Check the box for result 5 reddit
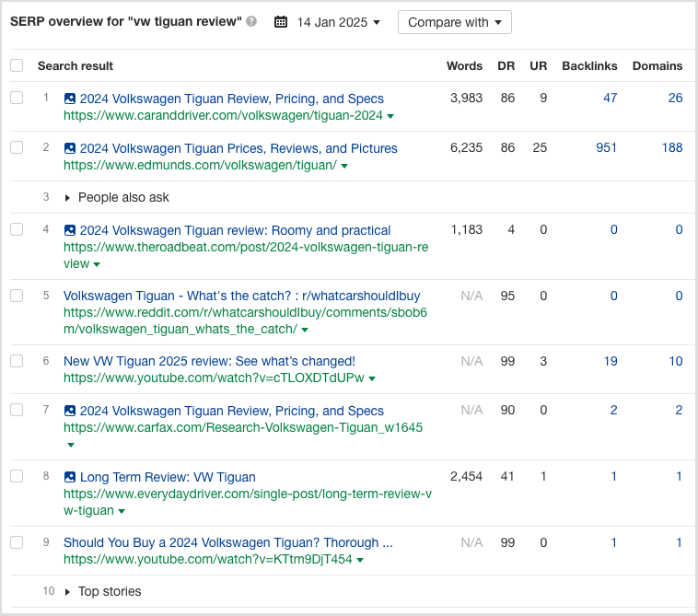Viewport: 698px width, 616px height. tap(17, 295)
